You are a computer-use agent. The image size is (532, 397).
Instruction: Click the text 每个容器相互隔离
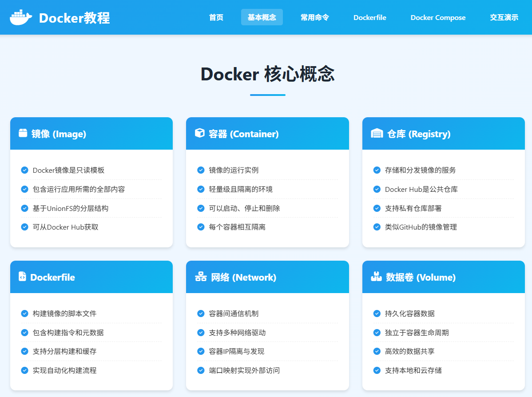[237, 226]
